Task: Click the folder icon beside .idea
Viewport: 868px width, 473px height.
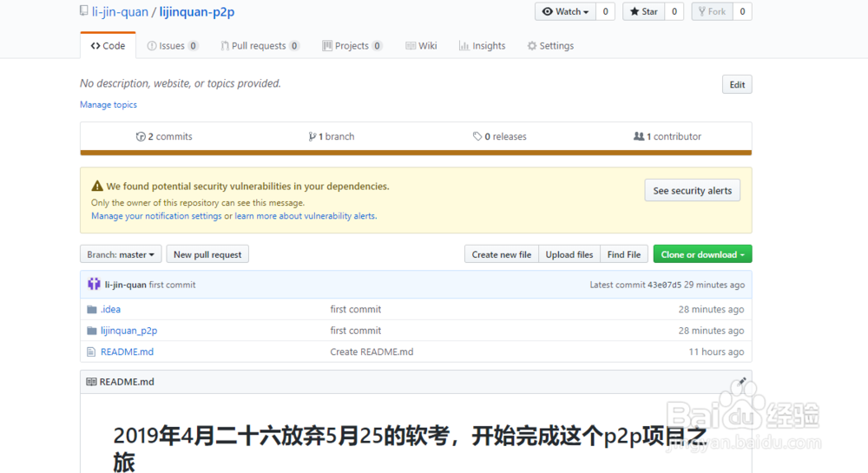Action: (x=92, y=309)
